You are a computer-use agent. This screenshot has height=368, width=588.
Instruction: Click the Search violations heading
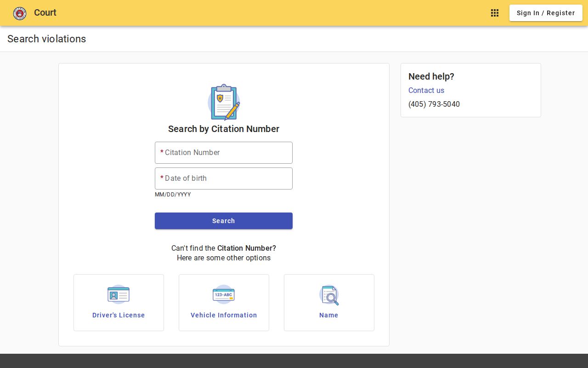46,39
